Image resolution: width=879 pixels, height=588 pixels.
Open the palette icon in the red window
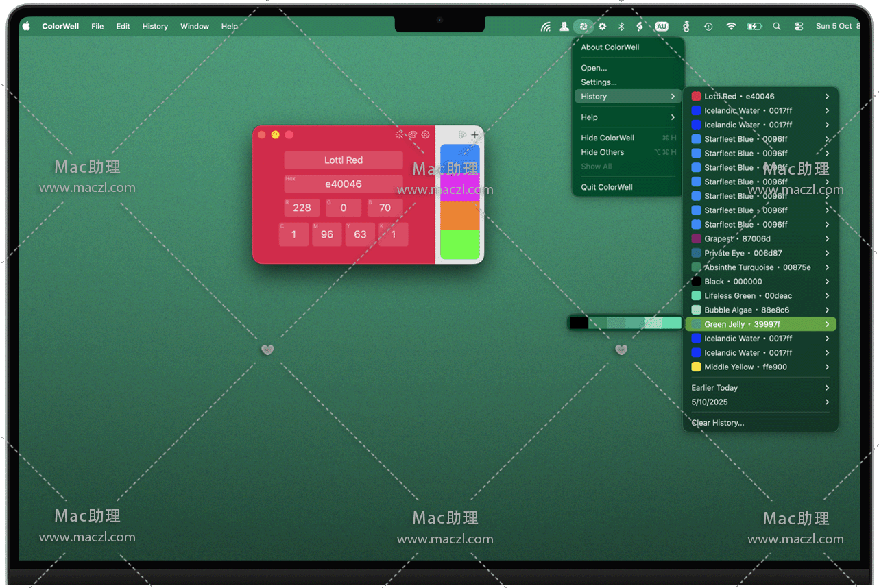point(413,135)
